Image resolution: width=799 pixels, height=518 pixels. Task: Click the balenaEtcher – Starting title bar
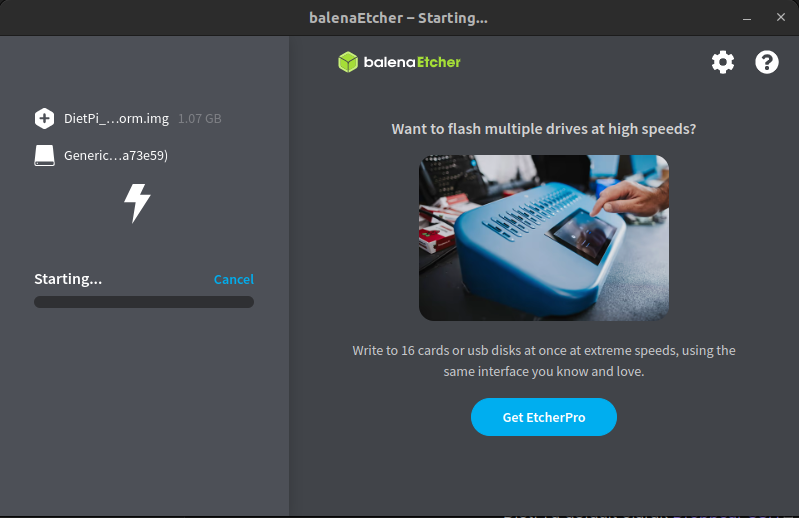coord(398,18)
